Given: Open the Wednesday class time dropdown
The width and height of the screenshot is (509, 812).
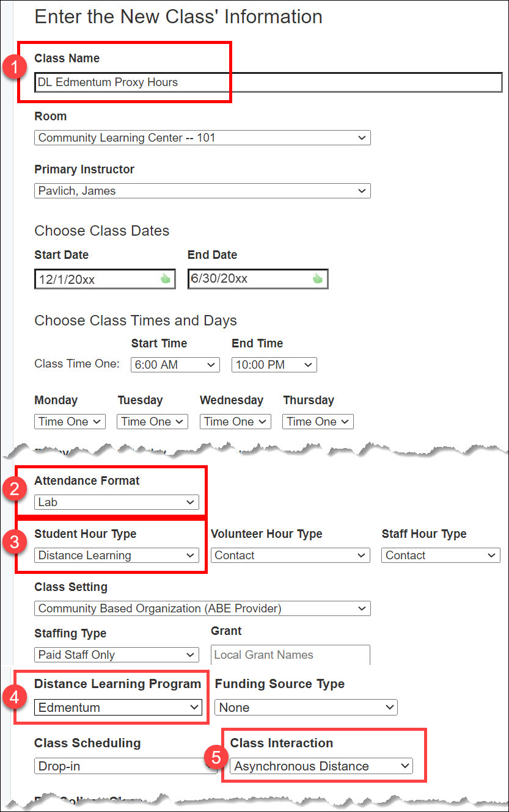Looking at the screenshot, I should click(x=235, y=422).
